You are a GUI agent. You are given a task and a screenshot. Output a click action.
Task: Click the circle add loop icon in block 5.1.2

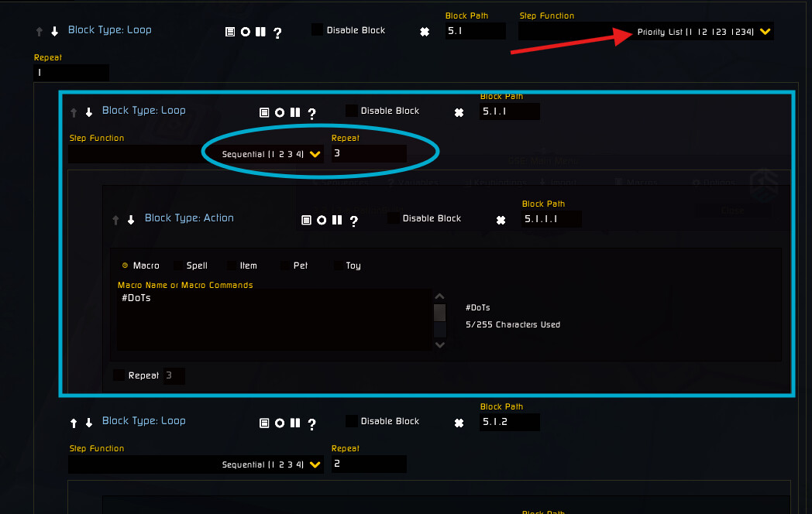coord(280,423)
